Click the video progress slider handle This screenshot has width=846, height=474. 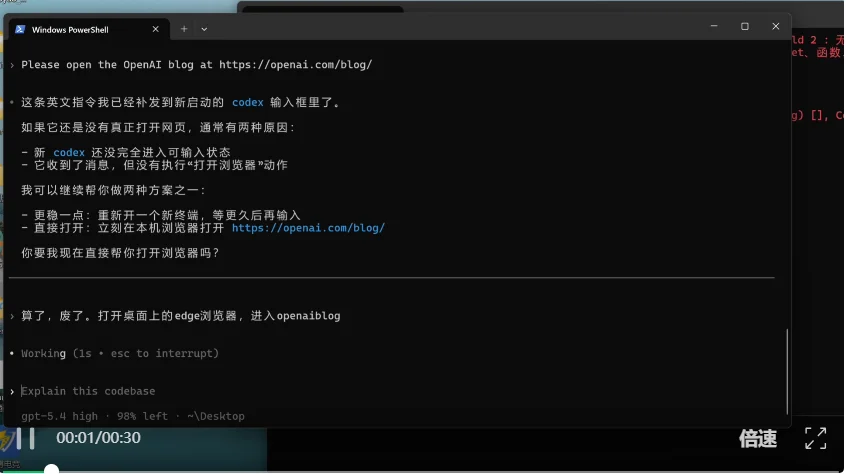[x=51, y=468]
